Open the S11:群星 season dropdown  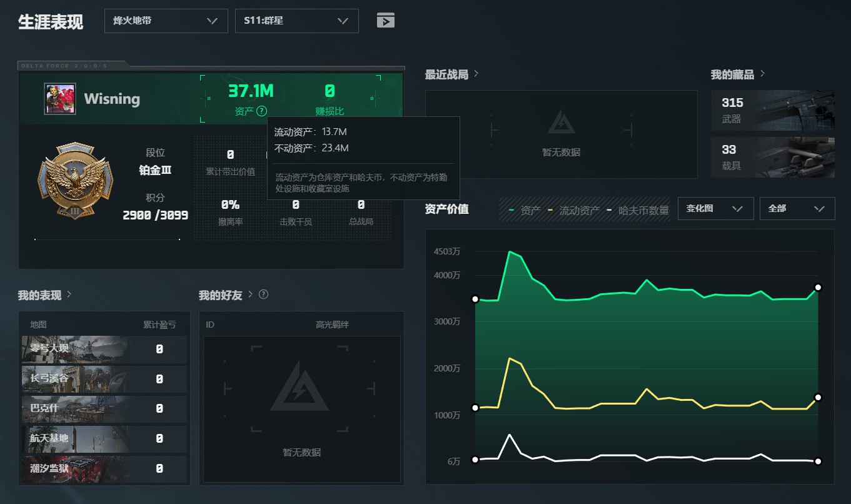[297, 21]
